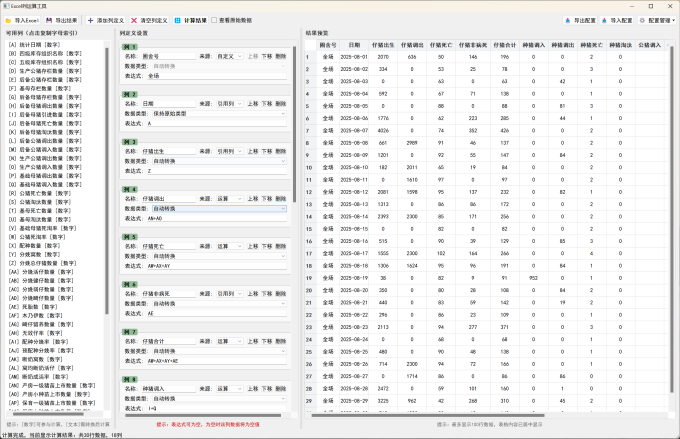Click the 日期 column header in results
Viewport: 680px width, 439px height.
point(355,45)
